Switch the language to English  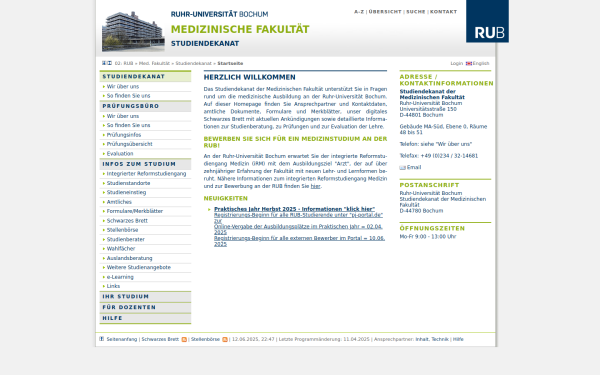pyautogui.click(x=481, y=64)
